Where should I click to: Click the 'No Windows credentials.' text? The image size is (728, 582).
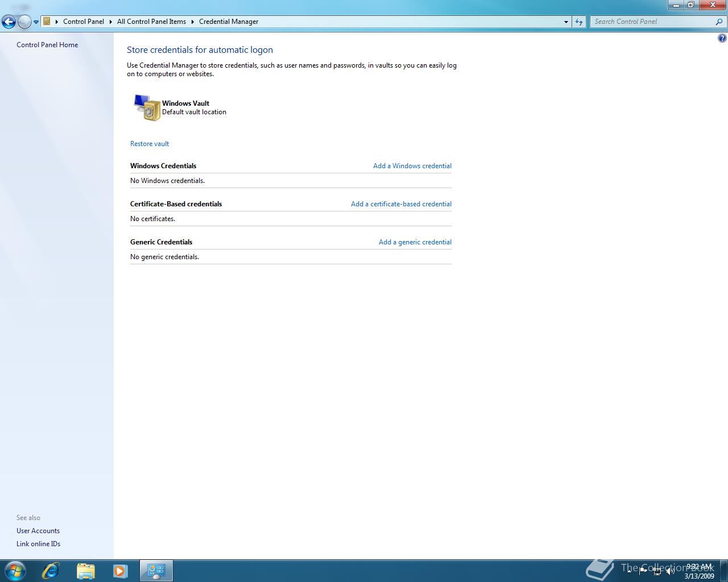(x=167, y=181)
